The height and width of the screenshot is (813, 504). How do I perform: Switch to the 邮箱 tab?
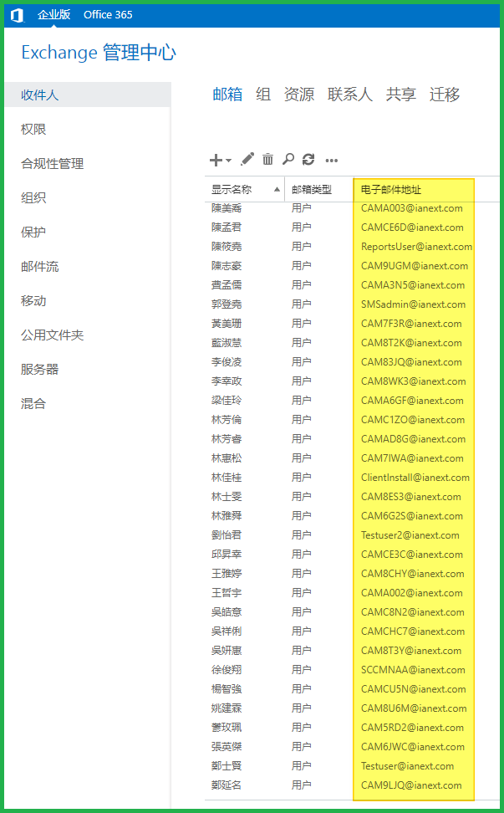[227, 95]
